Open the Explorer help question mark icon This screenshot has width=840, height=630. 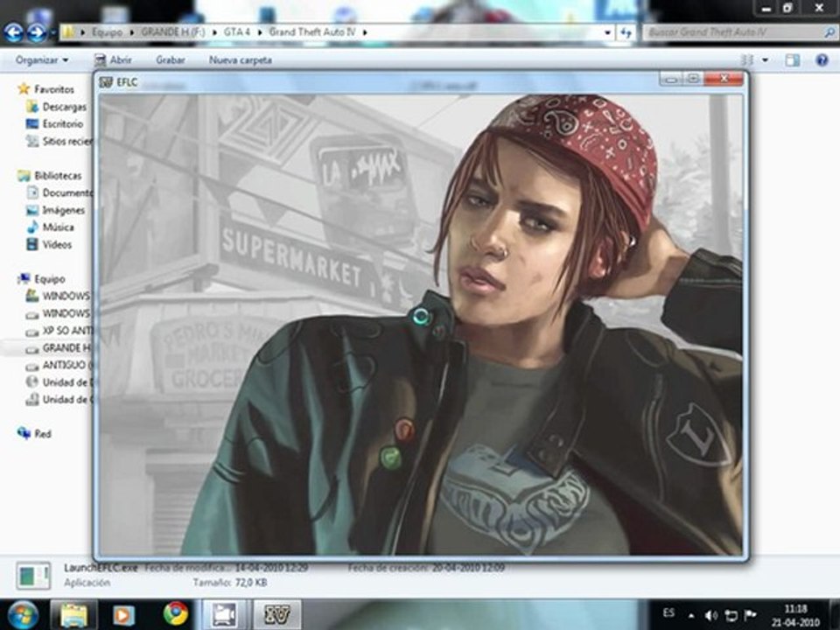coord(822,60)
